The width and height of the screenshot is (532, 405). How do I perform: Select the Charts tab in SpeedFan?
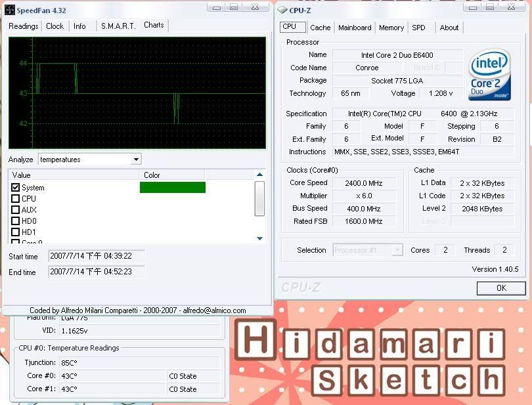pos(154,25)
